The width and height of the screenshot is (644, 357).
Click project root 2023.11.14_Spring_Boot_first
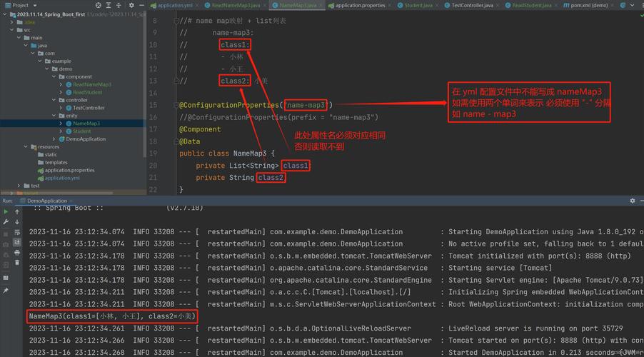[x=51, y=14]
